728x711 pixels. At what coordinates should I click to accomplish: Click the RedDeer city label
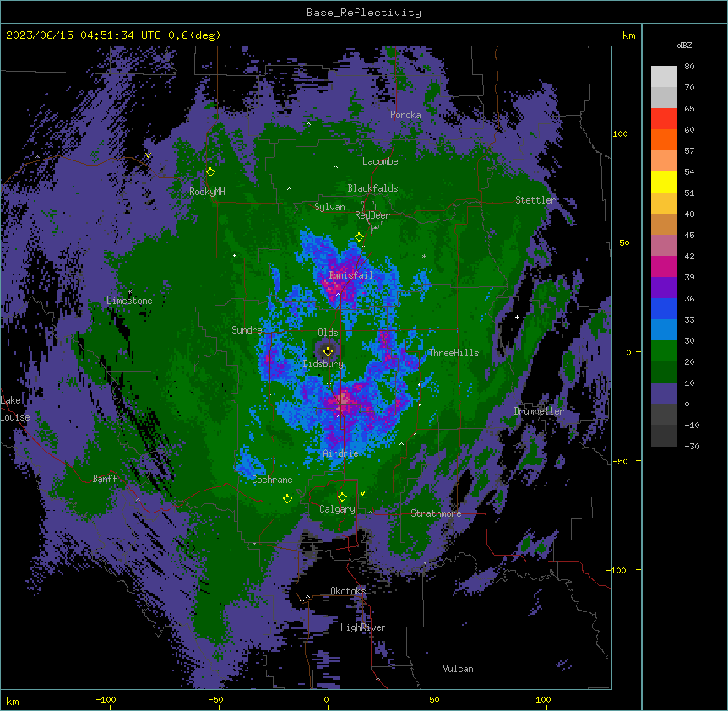tap(372, 215)
